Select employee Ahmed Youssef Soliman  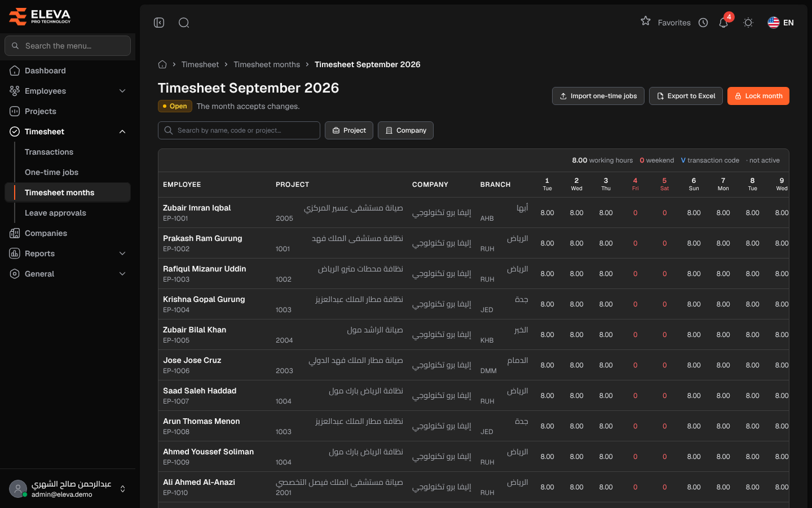208,452
